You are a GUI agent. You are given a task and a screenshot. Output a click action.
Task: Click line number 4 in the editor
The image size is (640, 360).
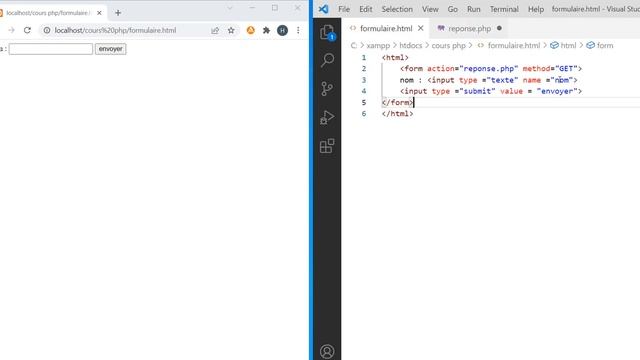364,91
